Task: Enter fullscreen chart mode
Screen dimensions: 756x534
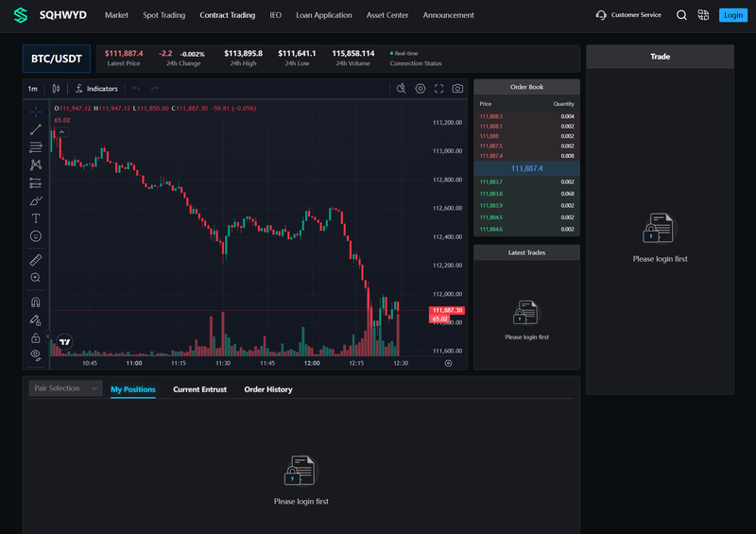Action: click(438, 89)
